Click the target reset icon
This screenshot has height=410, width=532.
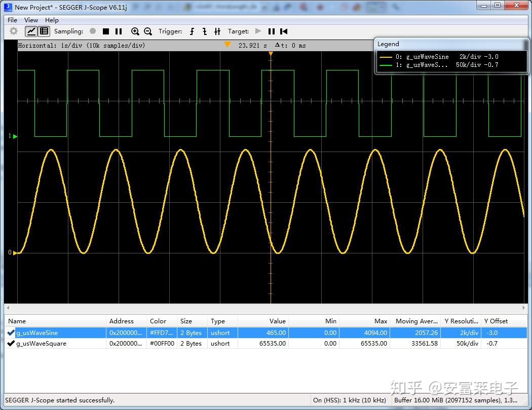coord(284,31)
